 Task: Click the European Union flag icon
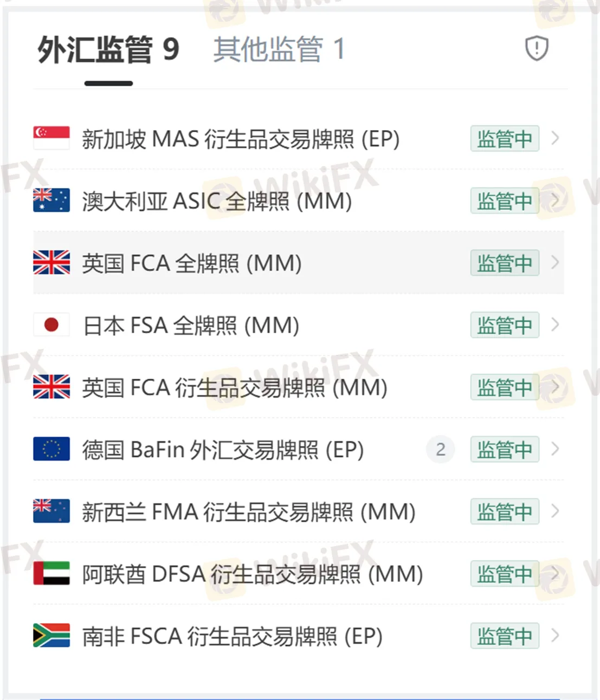tap(51, 449)
